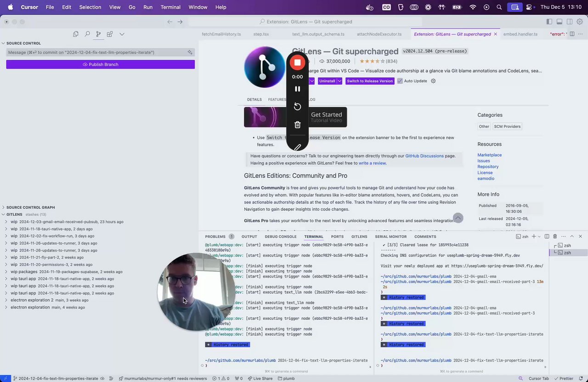
Task: Click Switch to Release Version button
Action: click(370, 81)
